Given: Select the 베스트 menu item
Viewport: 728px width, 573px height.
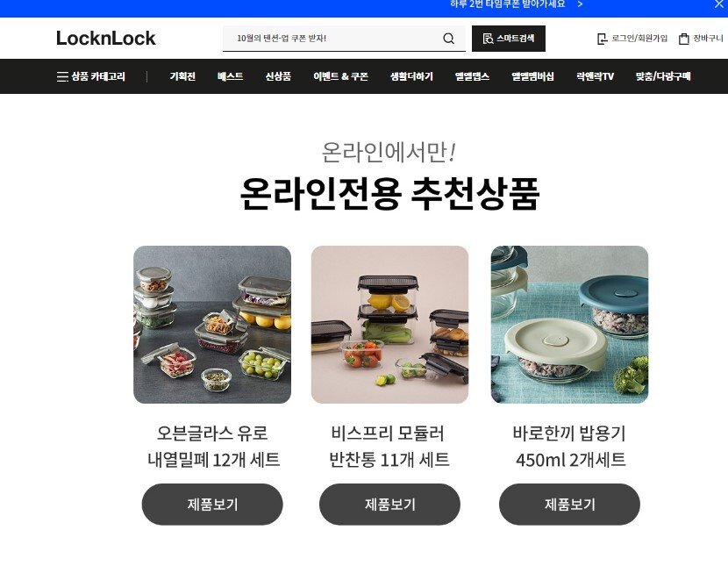Looking at the screenshot, I should coord(231,76).
